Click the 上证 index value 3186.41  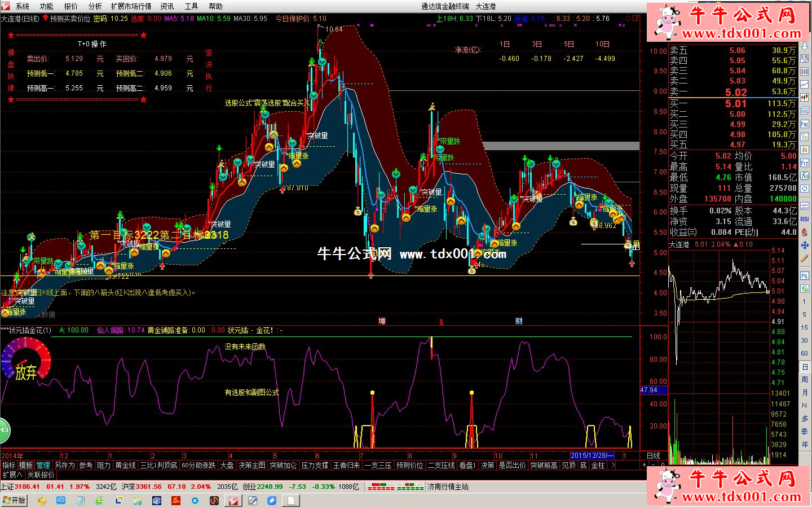coord(27,487)
